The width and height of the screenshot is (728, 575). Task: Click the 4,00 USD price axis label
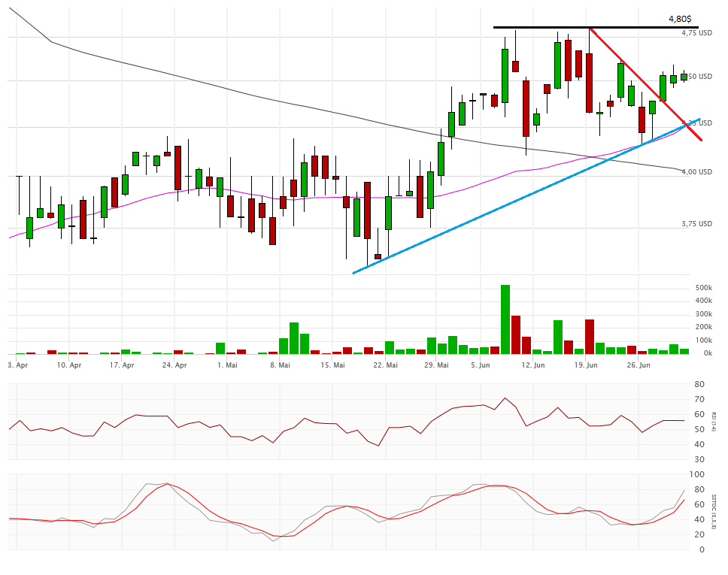tap(696, 172)
